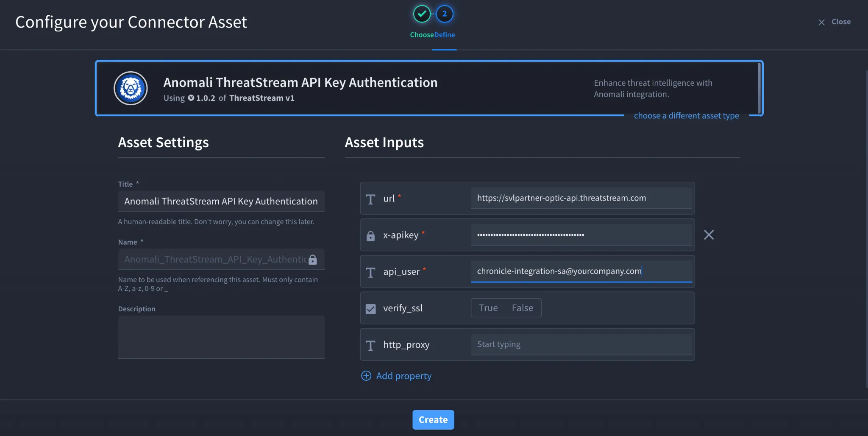
Task: Click 'Enhance threat intelligence with Anomali integration.' text
Action: click(x=653, y=89)
